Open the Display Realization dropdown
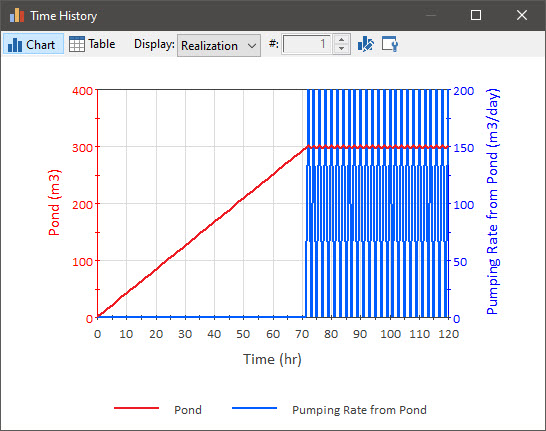 219,46
